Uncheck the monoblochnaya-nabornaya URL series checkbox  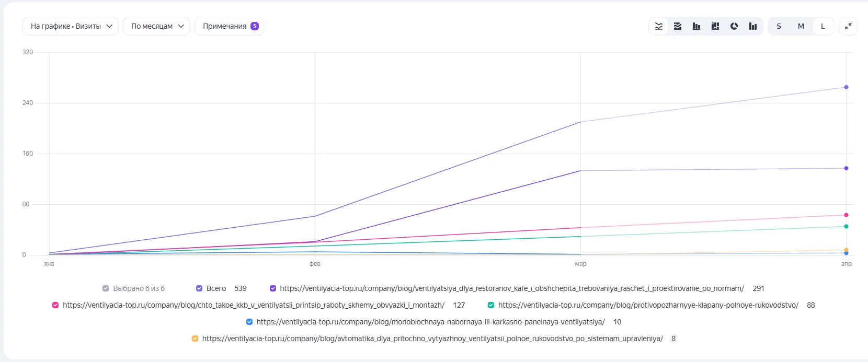tap(249, 322)
